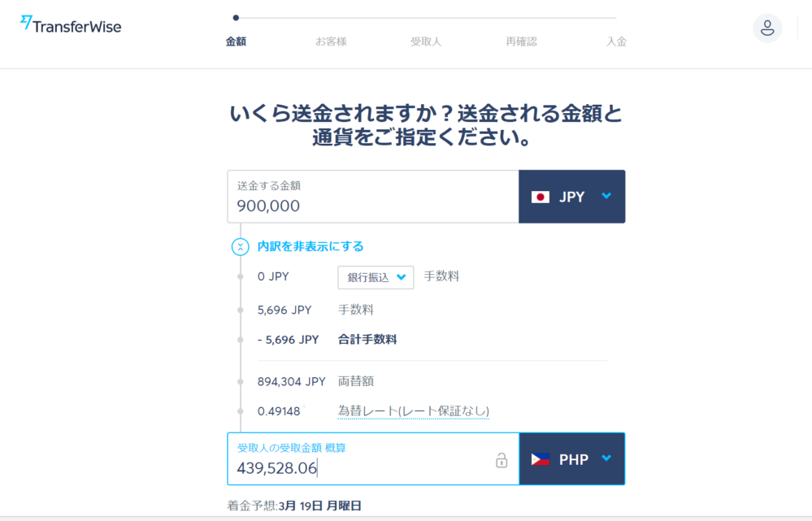The image size is (812, 521).
Task: Open the user profile avatar menu
Action: (767, 28)
